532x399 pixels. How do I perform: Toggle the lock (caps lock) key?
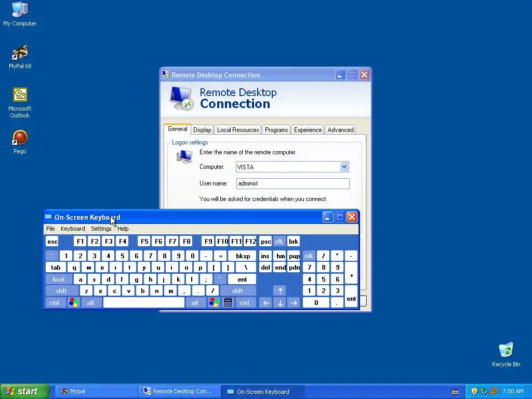(59, 279)
